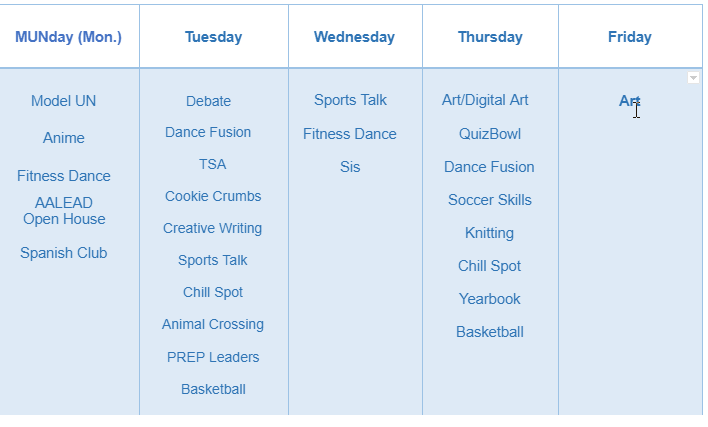The height and width of the screenshot is (427, 708).
Task: Open the Animal Crossing link
Action: click(x=213, y=324)
